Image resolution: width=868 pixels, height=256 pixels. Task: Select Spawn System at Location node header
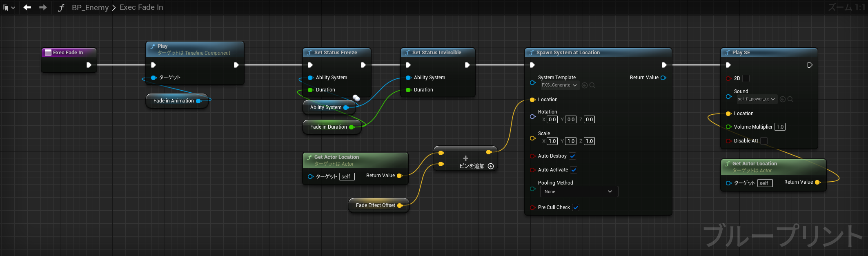(x=598, y=53)
